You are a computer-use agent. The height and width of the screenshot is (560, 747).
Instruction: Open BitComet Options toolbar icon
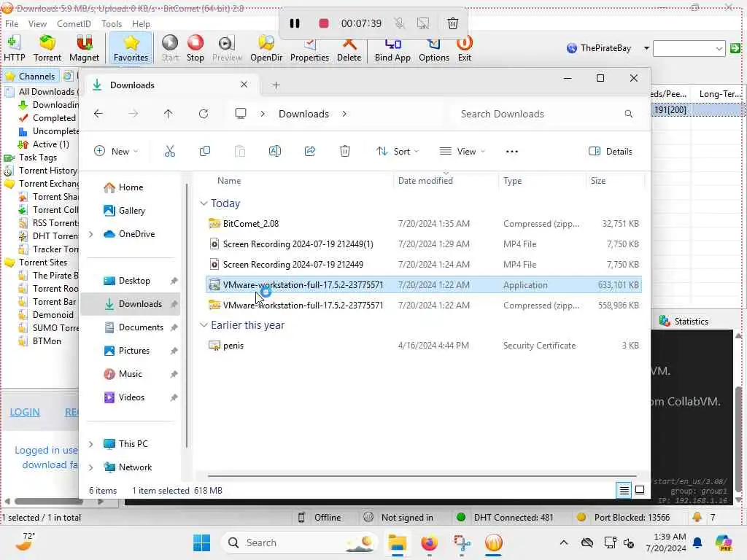click(434, 49)
